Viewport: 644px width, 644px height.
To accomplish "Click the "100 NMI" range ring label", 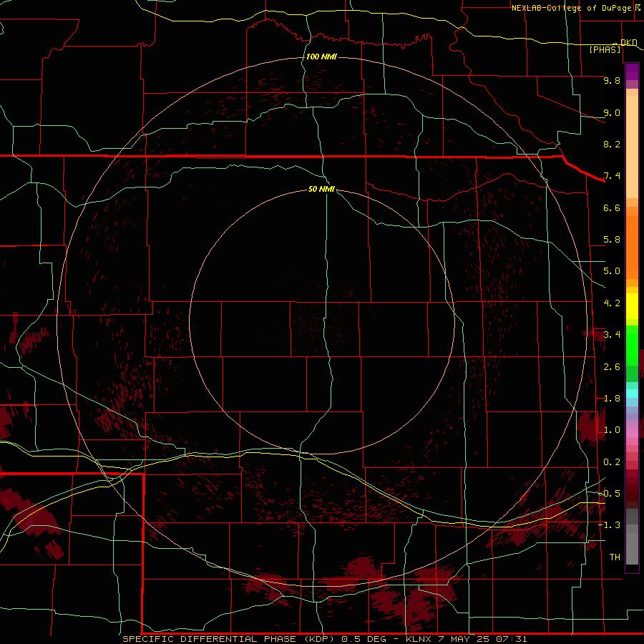I will click(x=321, y=57).
